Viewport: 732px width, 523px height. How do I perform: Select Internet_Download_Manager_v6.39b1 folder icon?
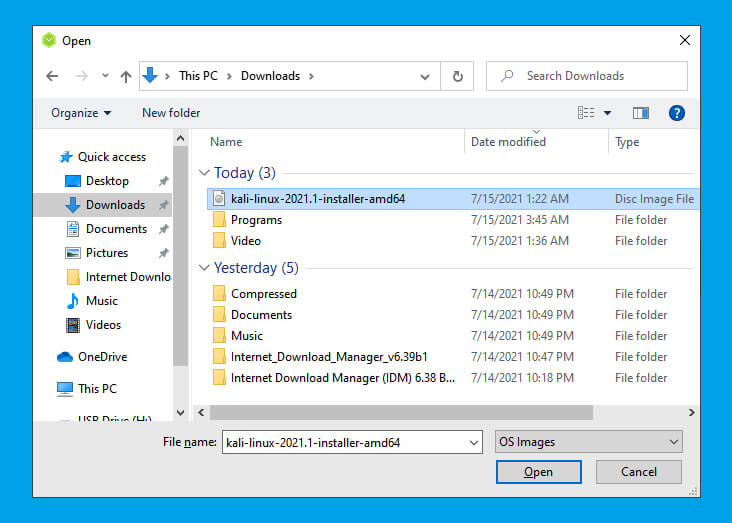pos(219,357)
